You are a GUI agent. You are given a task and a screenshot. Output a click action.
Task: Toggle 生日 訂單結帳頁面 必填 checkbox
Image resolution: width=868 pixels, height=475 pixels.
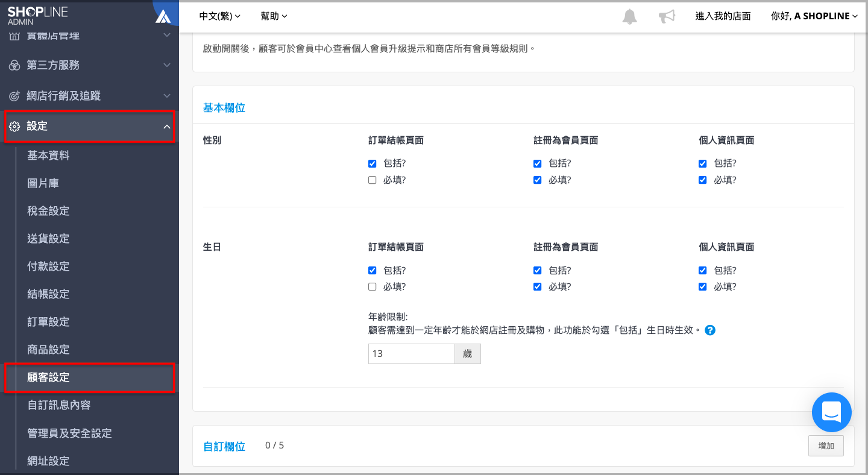coord(373,287)
